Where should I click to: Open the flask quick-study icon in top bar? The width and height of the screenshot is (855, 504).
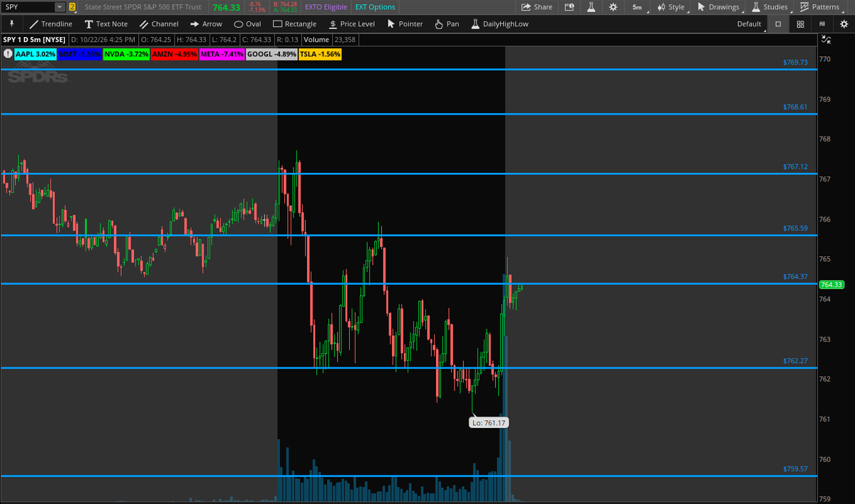[591, 7]
